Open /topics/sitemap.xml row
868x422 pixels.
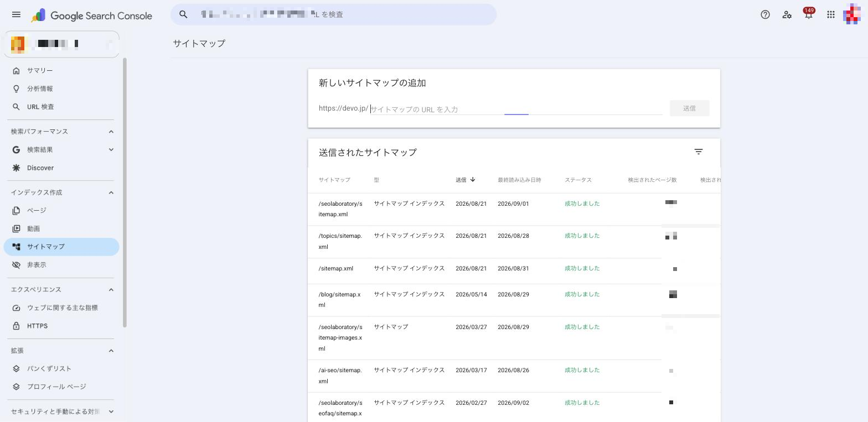coord(514,242)
